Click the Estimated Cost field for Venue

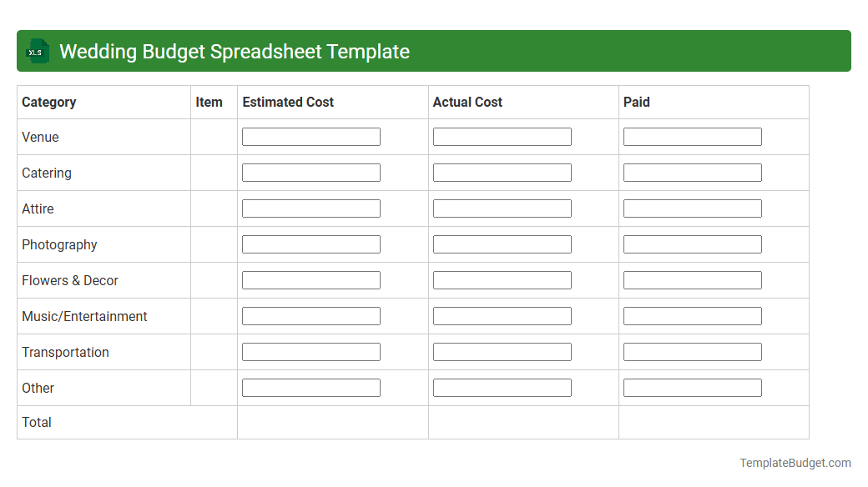[310, 136]
